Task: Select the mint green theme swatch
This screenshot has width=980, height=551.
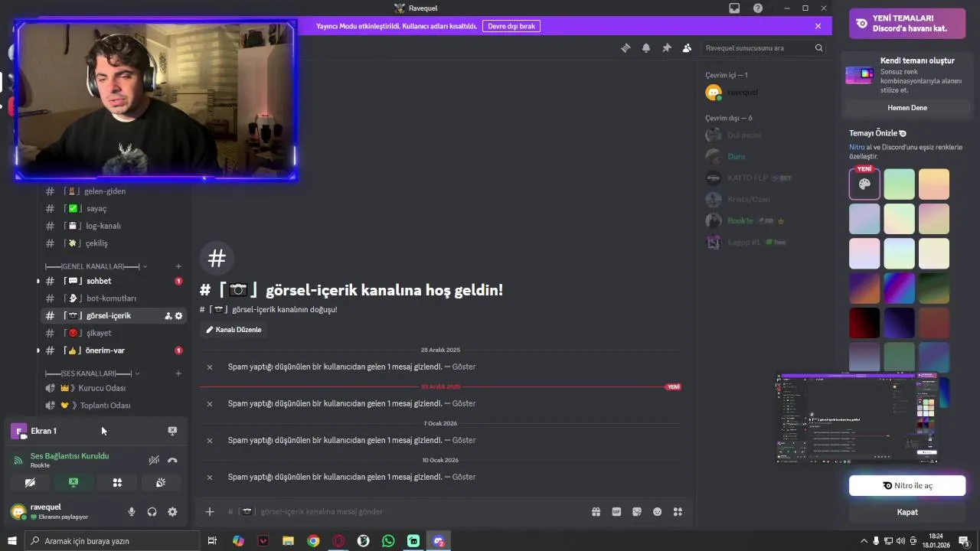Action: [899, 184]
